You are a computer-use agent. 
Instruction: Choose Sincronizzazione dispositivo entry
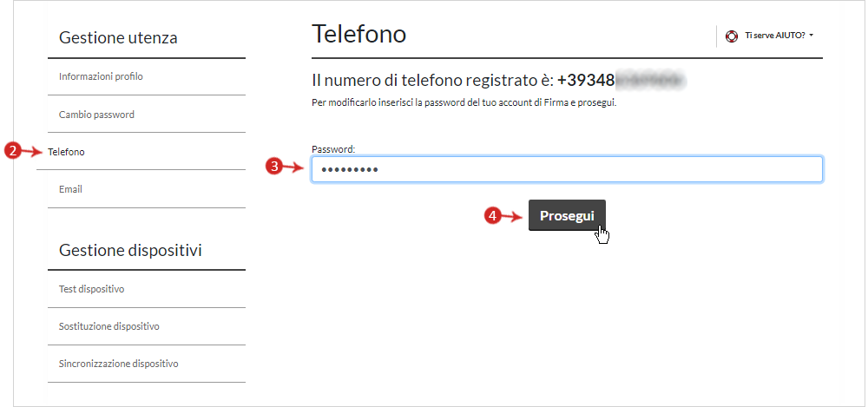[x=118, y=364]
